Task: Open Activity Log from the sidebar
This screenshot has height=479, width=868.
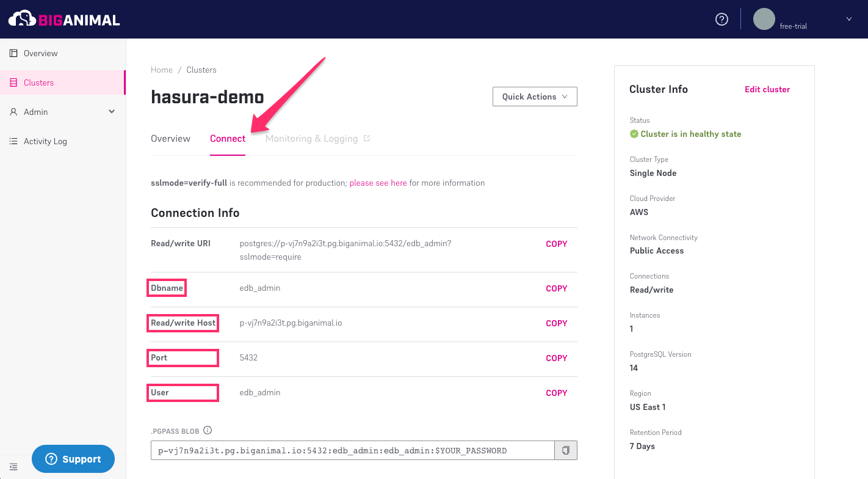Action: coord(13,141)
